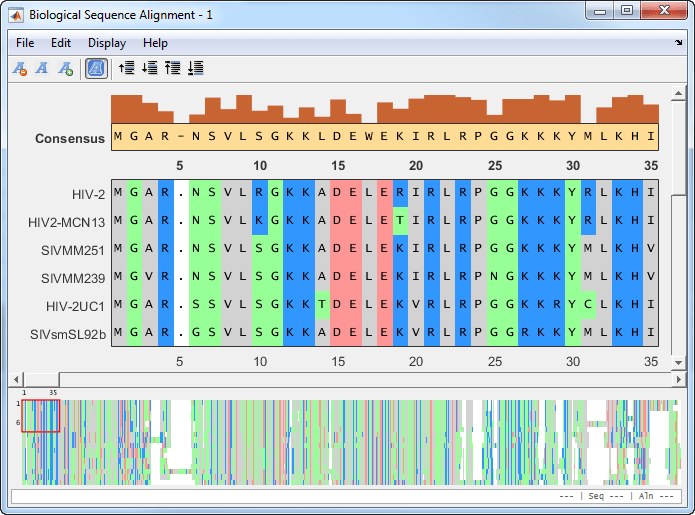
Task: Click the dock window arrow icon
Action: (679, 43)
